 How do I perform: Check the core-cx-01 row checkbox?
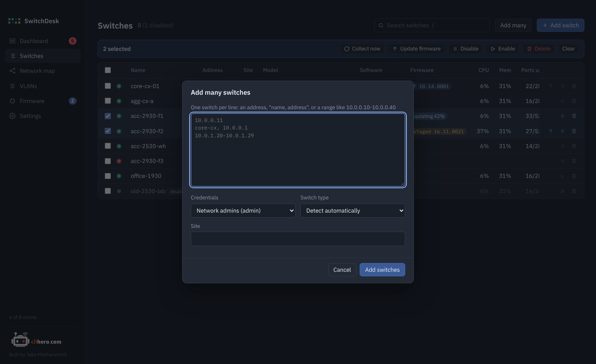pyautogui.click(x=108, y=86)
